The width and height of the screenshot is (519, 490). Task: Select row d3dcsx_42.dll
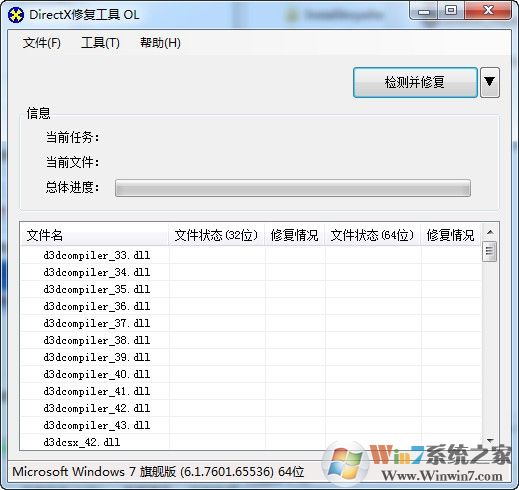tap(251, 442)
